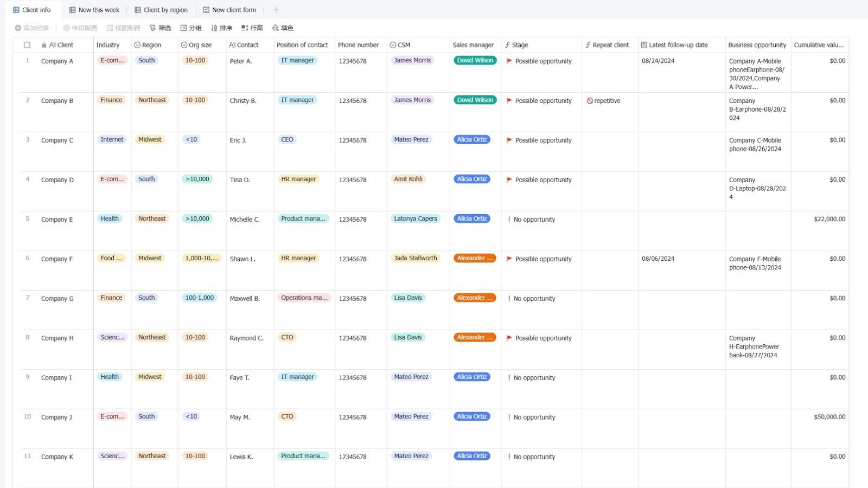Create a new view with the plus button
The width and height of the screenshot is (868, 488).
click(x=276, y=9)
